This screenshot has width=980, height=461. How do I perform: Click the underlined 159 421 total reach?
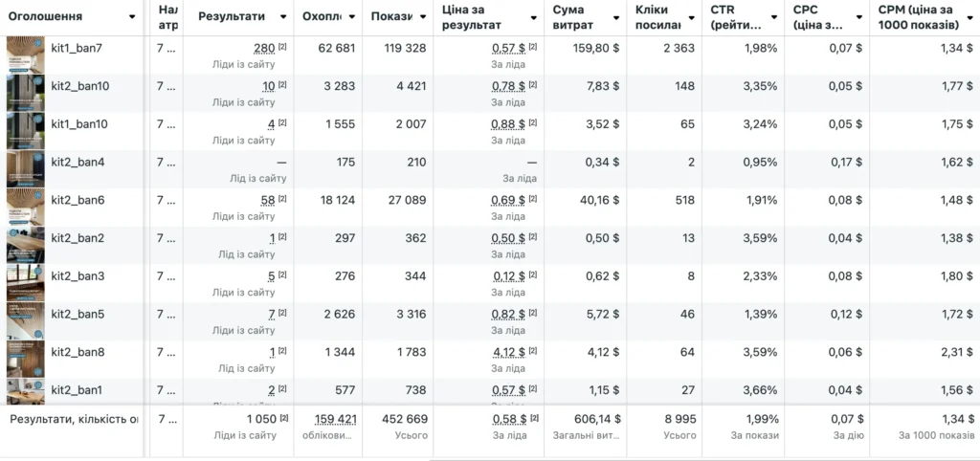tap(336, 419)
